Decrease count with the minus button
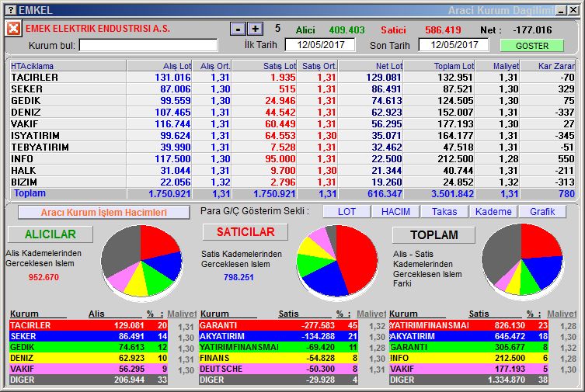The image size is (585, 392). [x=238, y=29]
